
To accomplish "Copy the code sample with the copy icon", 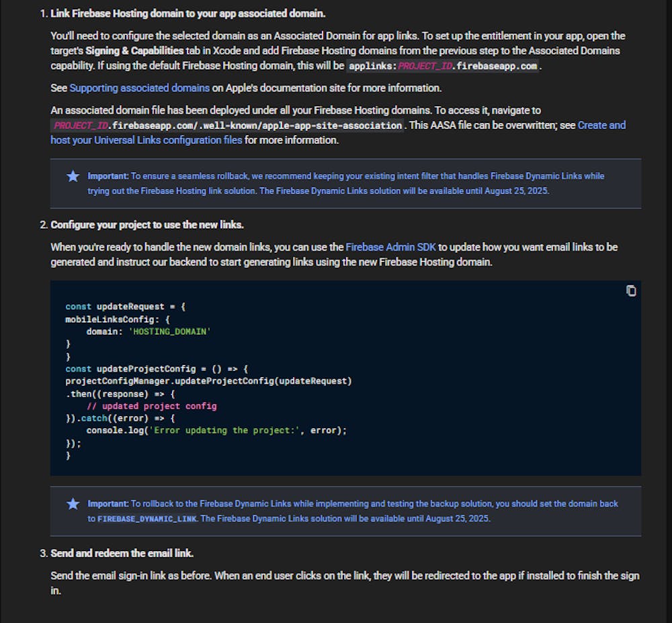I will tap(631, 291).
